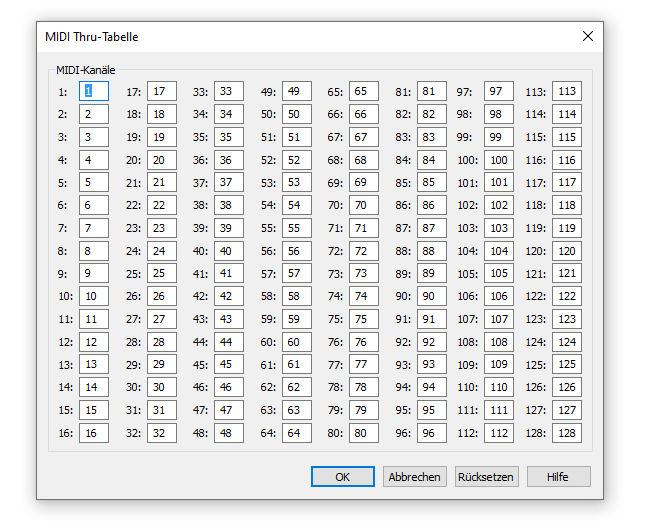Screen dimensions: 652x530
Task: Select the channel 52 input box
Action: tap(297, 160)
